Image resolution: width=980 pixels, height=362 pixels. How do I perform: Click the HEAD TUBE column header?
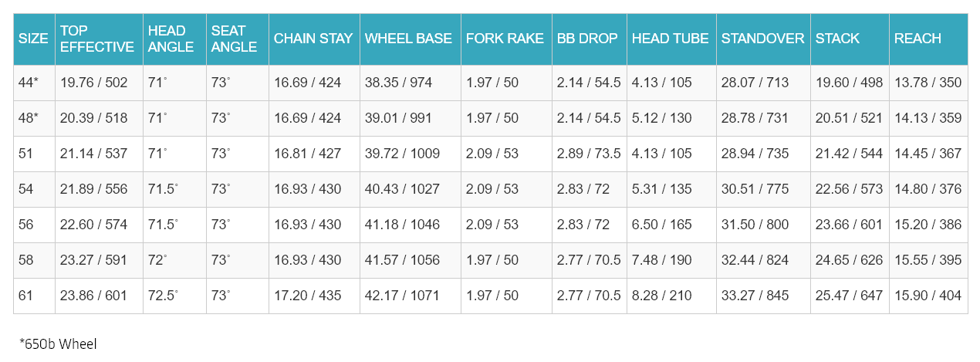[670, 39]
